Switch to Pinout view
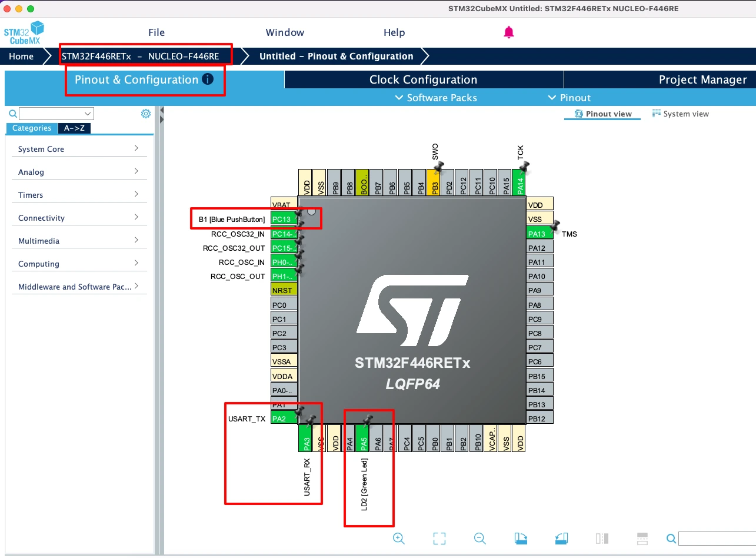The width and height of the screenshot is (756, 558). tap(602, 114)
